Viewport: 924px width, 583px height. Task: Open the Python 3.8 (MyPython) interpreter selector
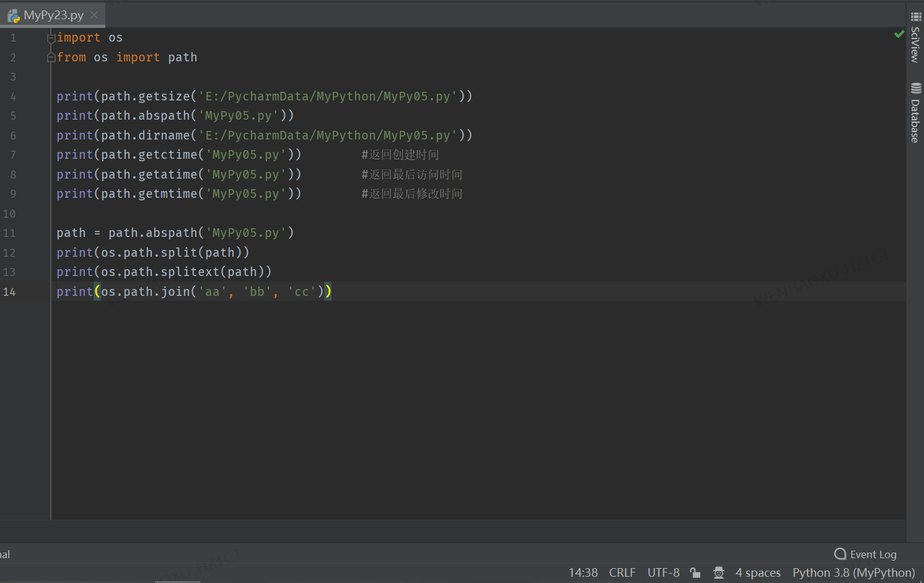pos(853,572)
